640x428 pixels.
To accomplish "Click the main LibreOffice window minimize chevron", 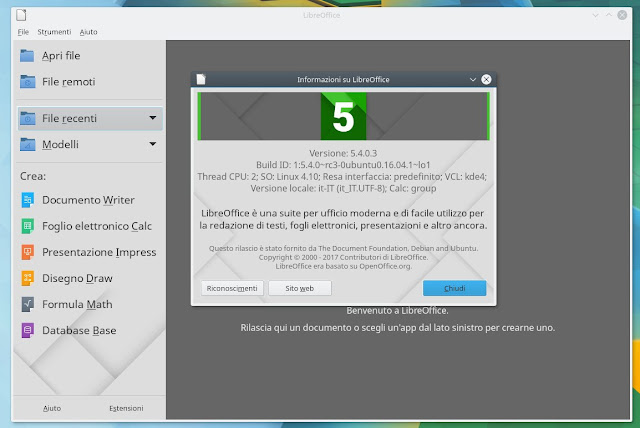I will pos(596,15).
